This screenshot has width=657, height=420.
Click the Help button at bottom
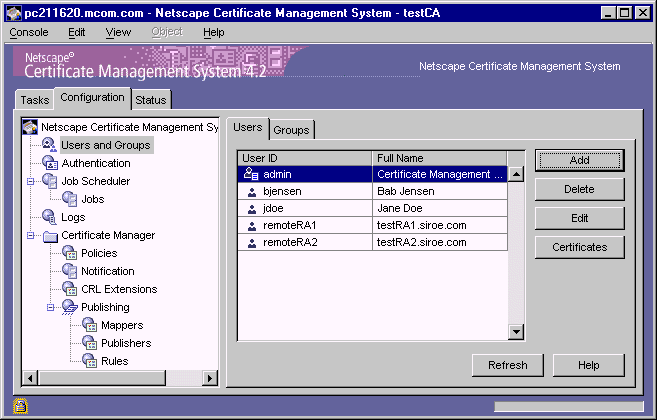tap(589, 366)
